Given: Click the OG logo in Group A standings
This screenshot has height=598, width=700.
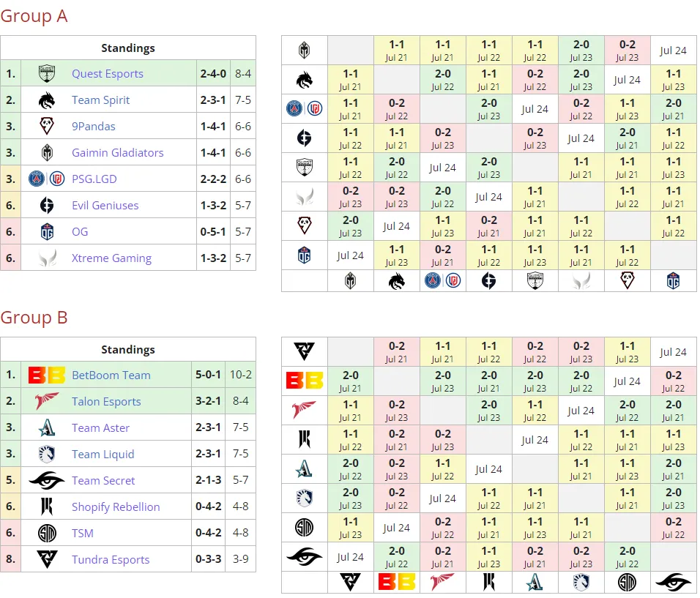Looking at the screenshot, I should 47,231.
